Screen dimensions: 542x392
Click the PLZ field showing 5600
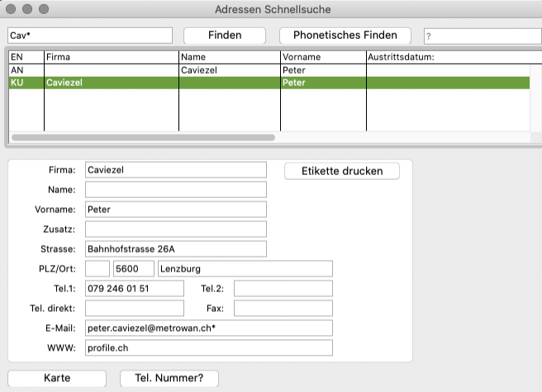pos(134,269)
